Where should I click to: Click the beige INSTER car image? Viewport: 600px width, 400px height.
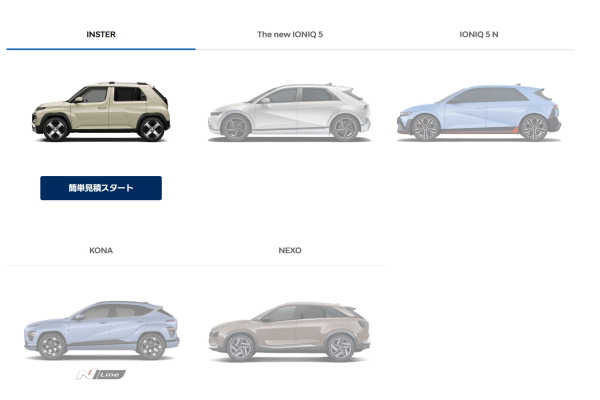[x=101, y=111]
